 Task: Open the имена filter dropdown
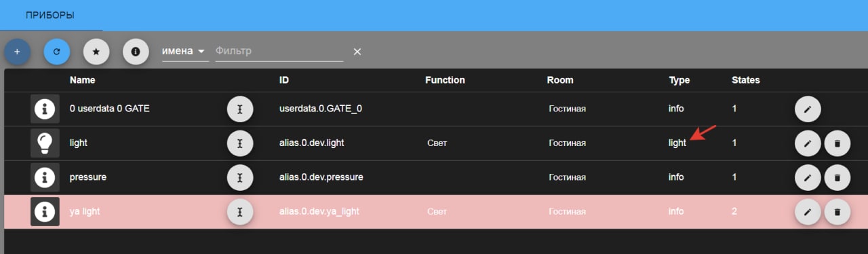tap(185, 51)
